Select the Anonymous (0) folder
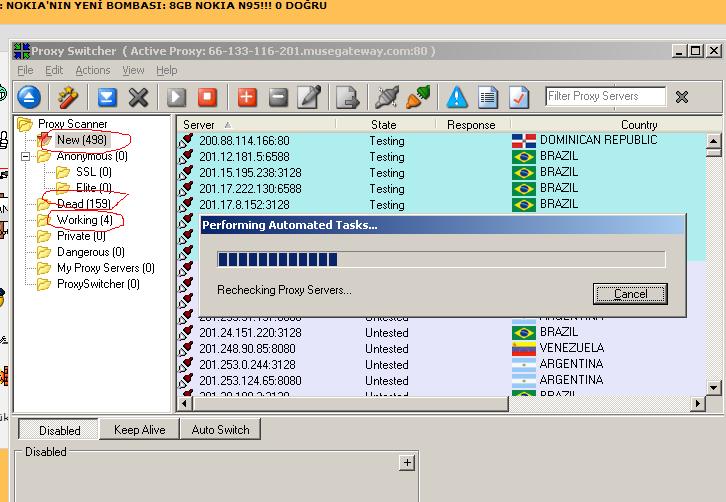 coord(92,156)
